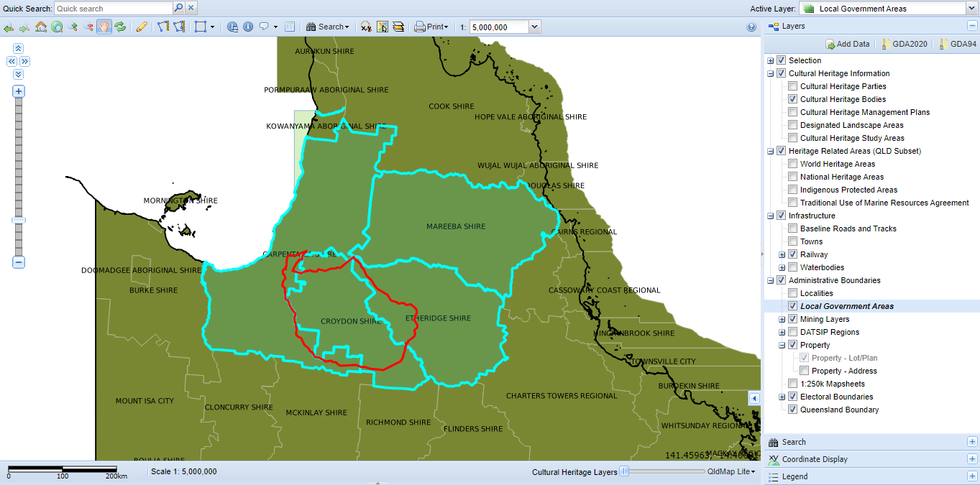Pan the map down with double chevron
The image size is (980, 485).
[19, 74]
